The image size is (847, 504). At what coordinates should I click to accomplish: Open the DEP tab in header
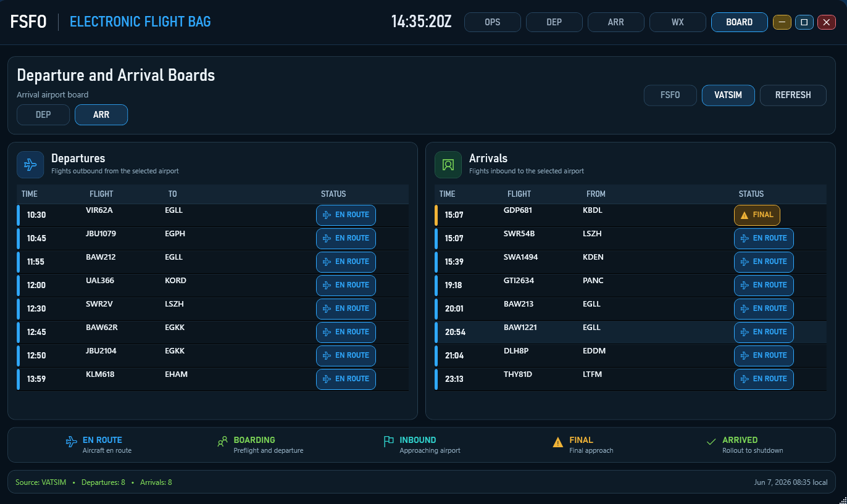[x=554, y=22]
